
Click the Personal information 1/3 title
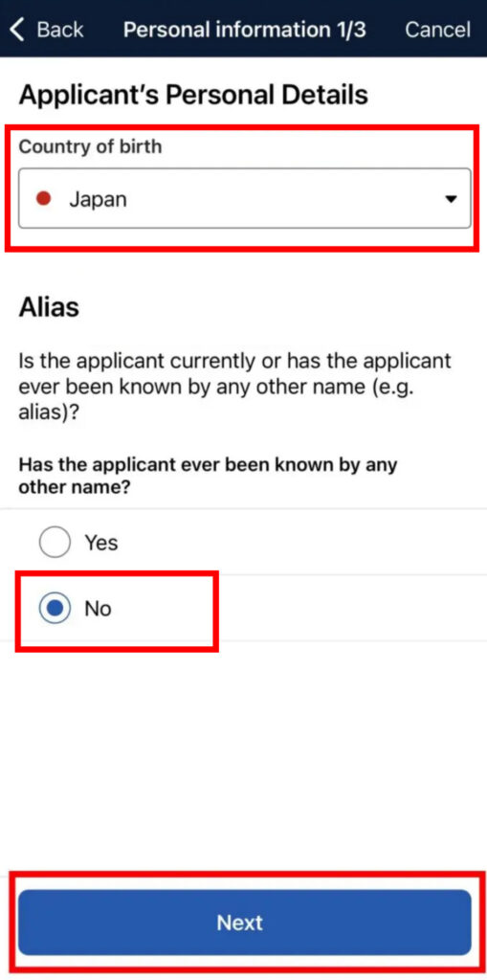click(244, 30)
